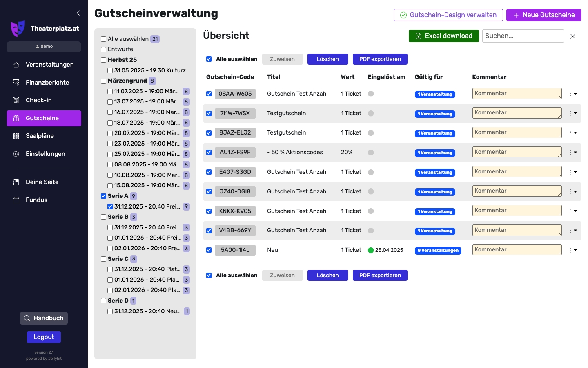Open the Fundus sidebar menu item
The width and height of the screenshot is (588, 368).
pos(36,200)
